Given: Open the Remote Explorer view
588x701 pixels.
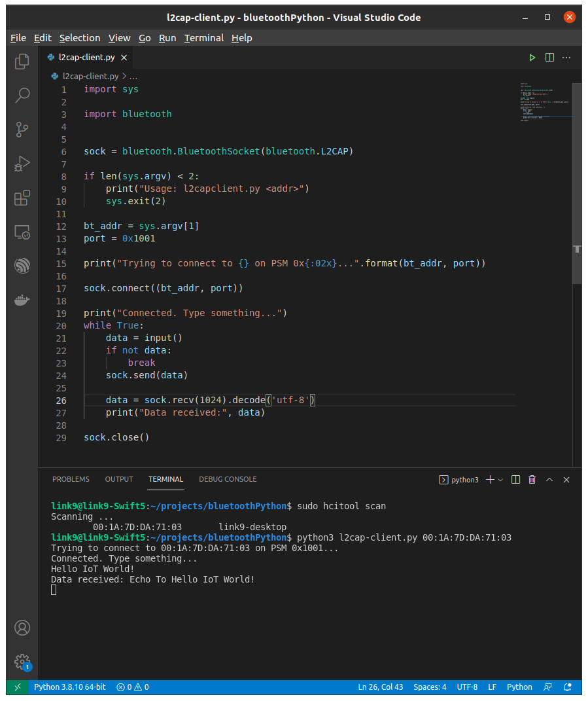Looking at the screenshot, I should 22,232.
